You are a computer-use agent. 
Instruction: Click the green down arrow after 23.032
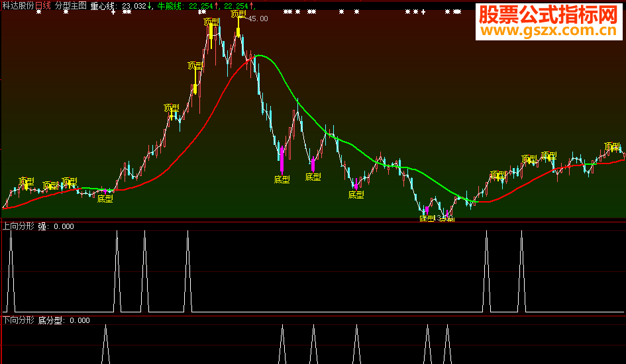pyautogui.click(x=149, y=6)
